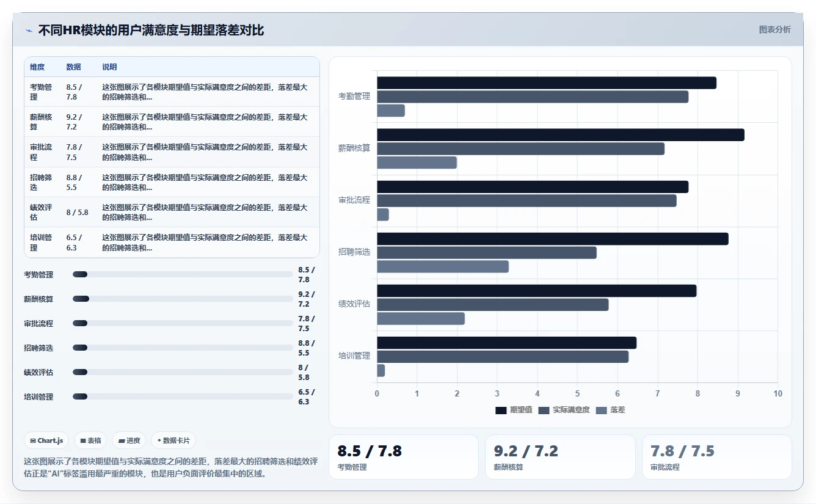Image resolution: width=816 pixels, height=504 pixels.
Task: Toggle the 落差 legend item
Action: (x=610, y=410)
